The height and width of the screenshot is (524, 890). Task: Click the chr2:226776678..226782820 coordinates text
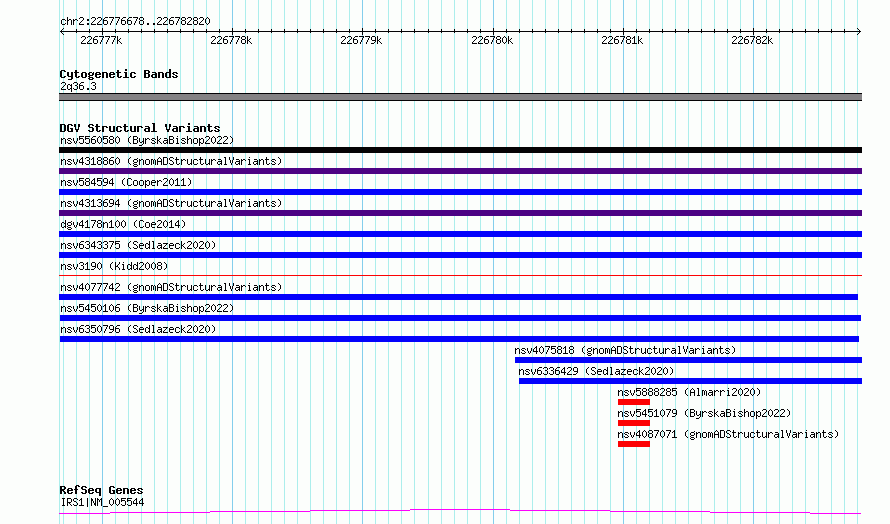pyautogui.click(x=135, y=22)
